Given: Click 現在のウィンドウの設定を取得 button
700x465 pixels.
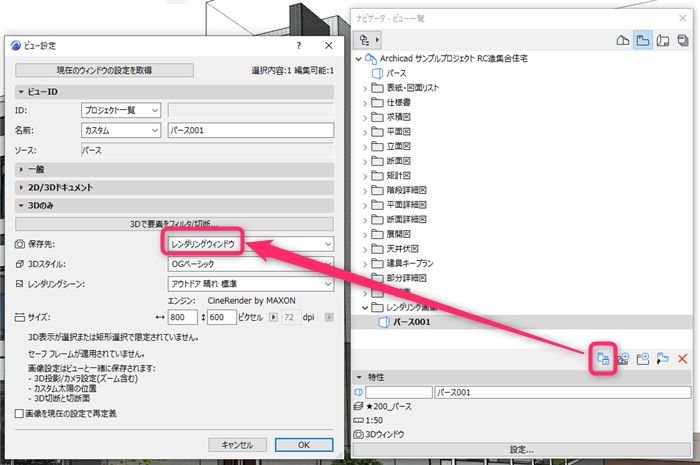Looking at the screenshot, I should pyautogui.click(x=104, y=71).
